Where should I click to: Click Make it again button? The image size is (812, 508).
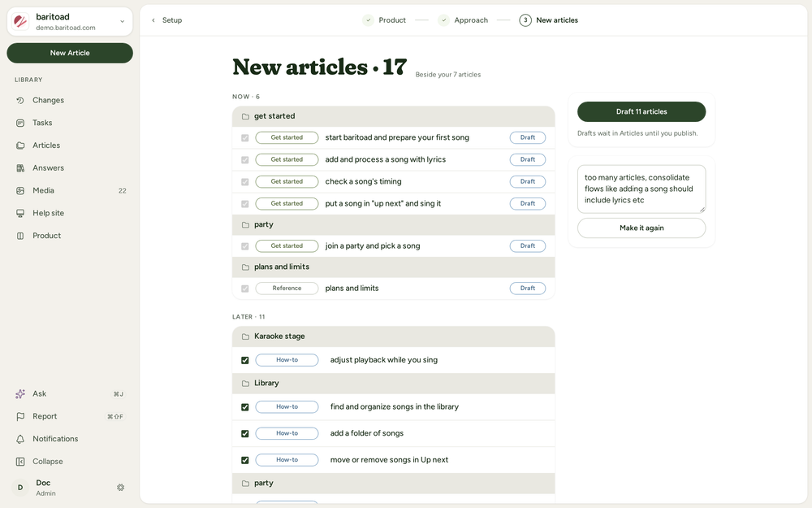641,228
